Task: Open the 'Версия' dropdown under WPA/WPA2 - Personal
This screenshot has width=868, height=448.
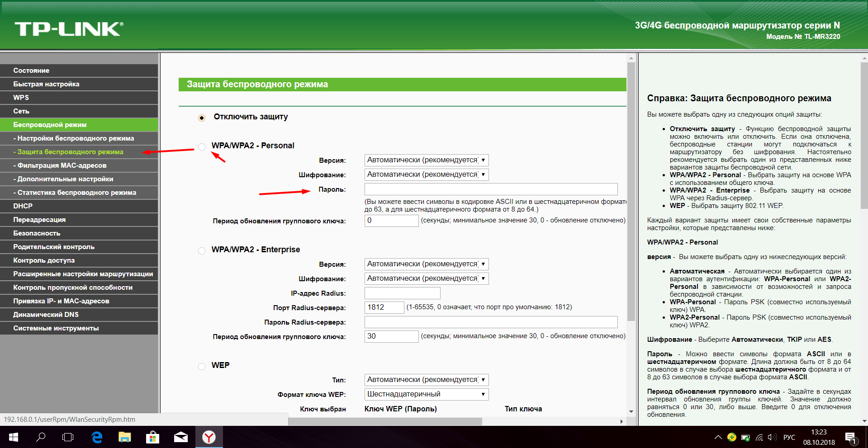Action: click(x=427, y=160)
